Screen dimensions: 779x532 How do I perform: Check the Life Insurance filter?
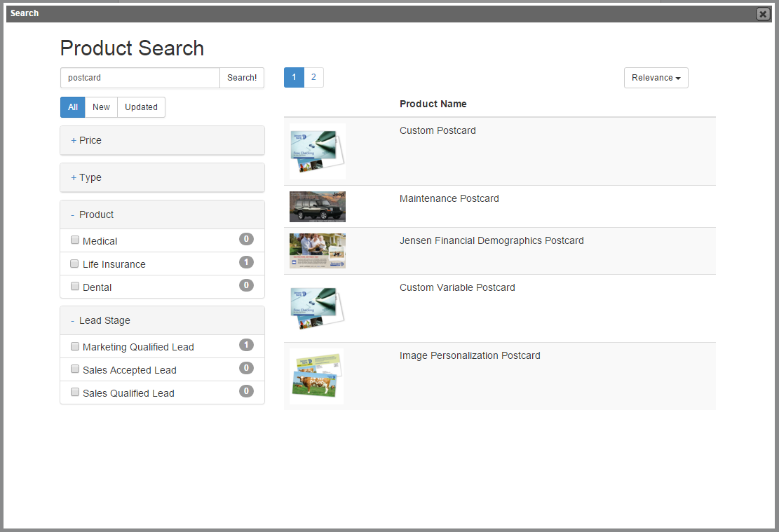pos(74,263)
